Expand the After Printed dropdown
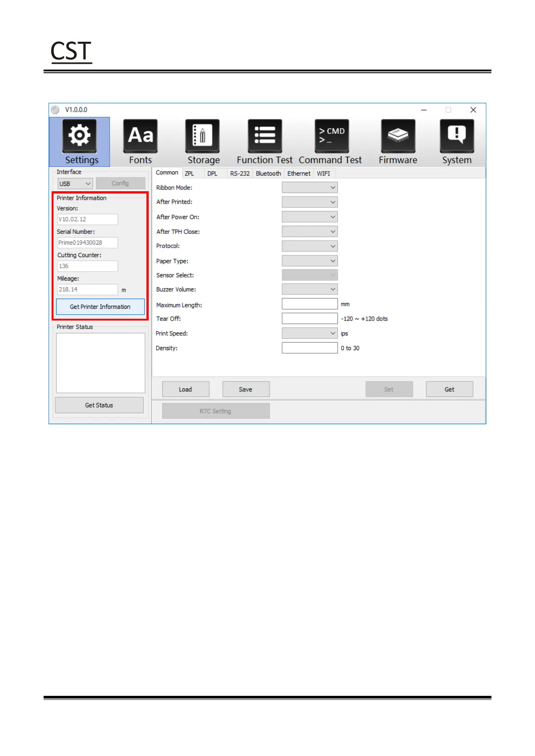 coord(310,202)
